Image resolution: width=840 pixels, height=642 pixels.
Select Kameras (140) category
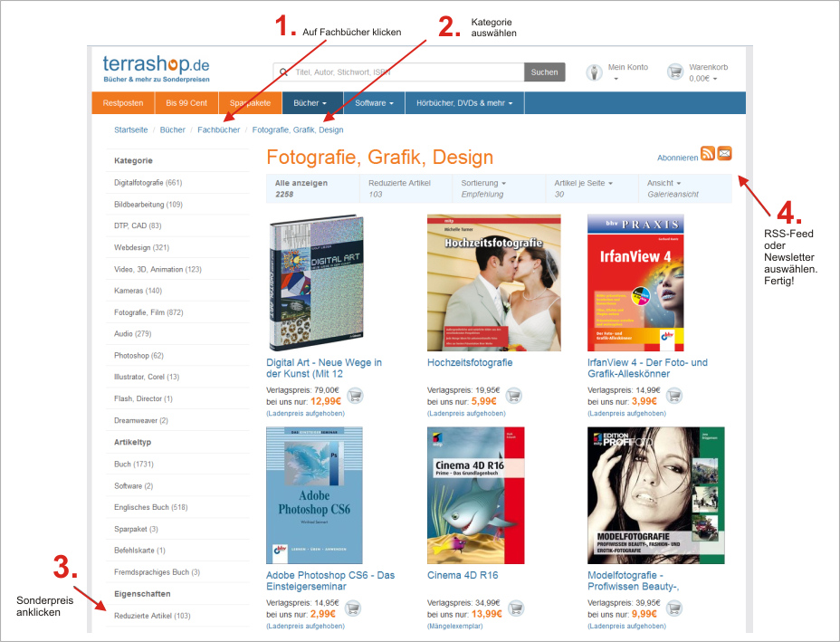(138, 291)
